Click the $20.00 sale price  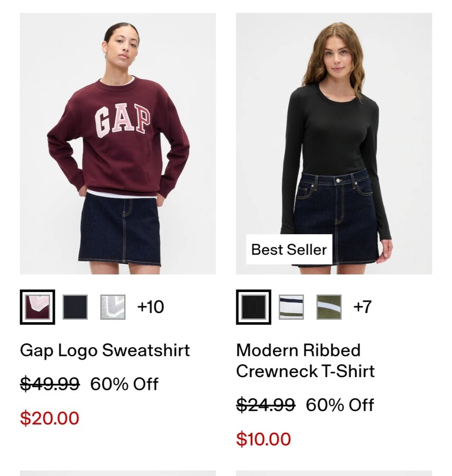(50, 418)
